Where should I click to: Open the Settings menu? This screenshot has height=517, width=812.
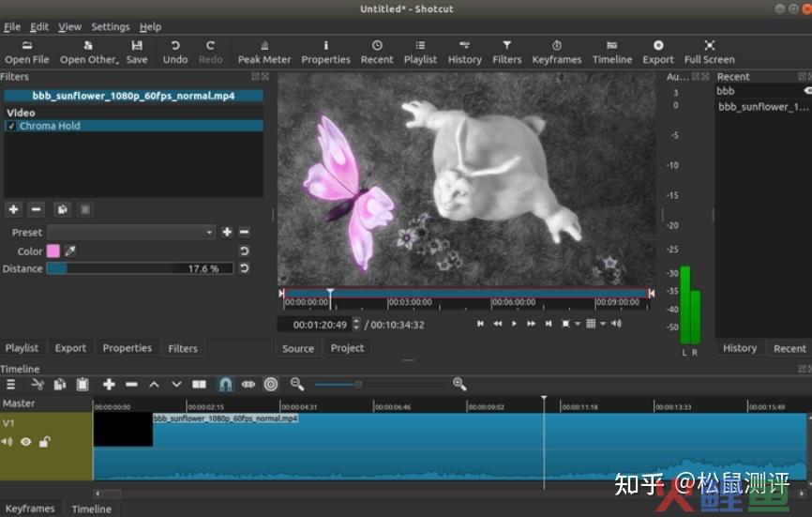point(111,27)
